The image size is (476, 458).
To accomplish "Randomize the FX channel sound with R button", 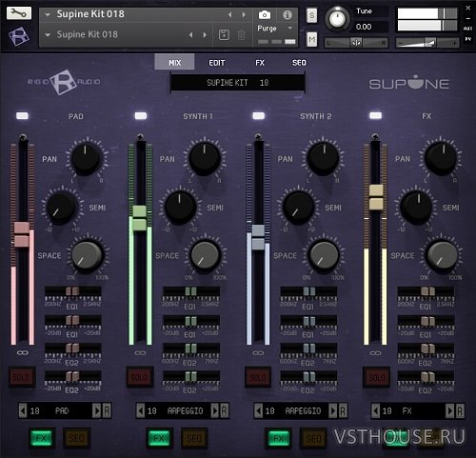I will pos(460,411).
